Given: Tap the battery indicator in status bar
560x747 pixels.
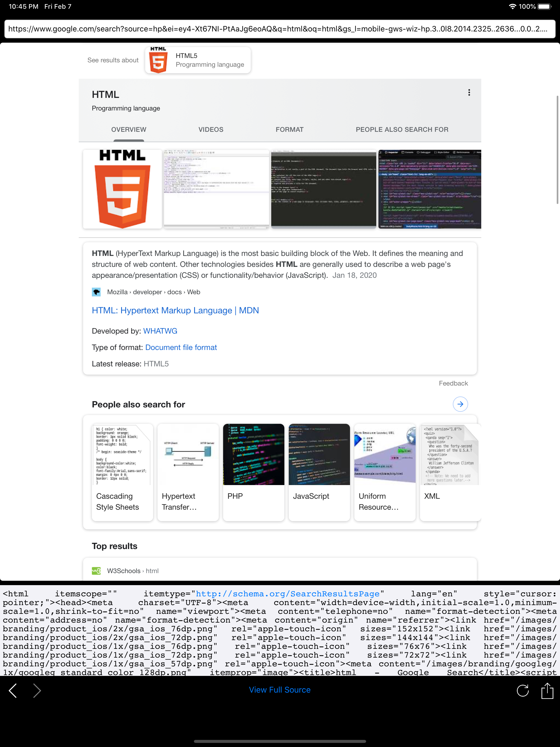Looking at the screenshot, I should (544, 6).
